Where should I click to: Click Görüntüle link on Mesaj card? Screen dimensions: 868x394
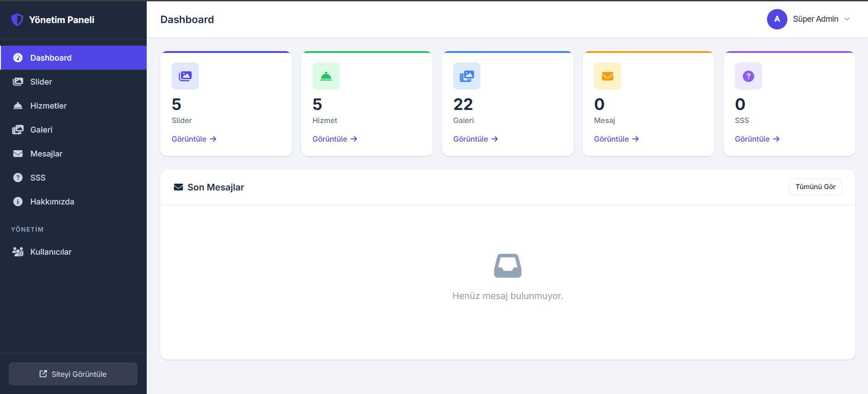click(616, 139)
